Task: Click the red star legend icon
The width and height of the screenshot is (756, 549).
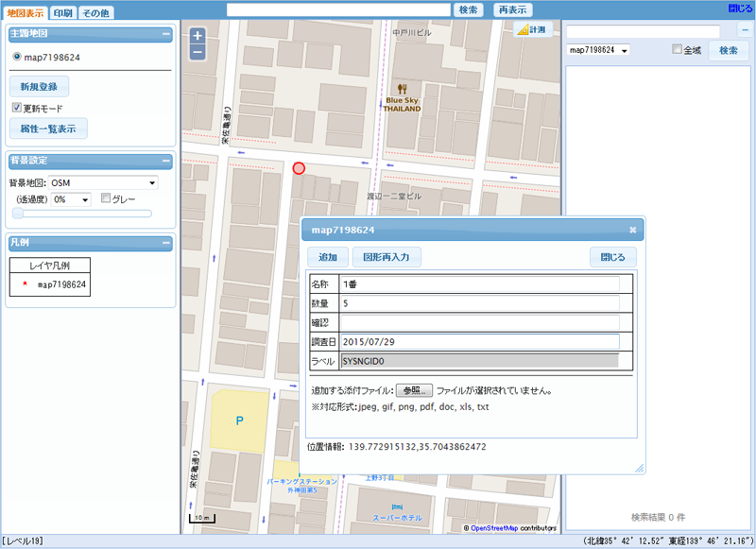Action: [26, 283]
